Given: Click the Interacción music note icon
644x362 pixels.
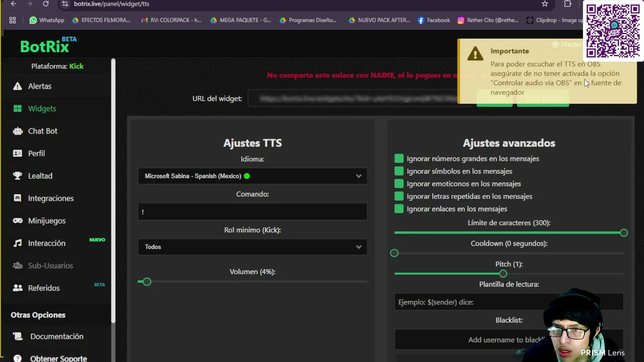Looking at the screenshot, I should tap(18, 243).
